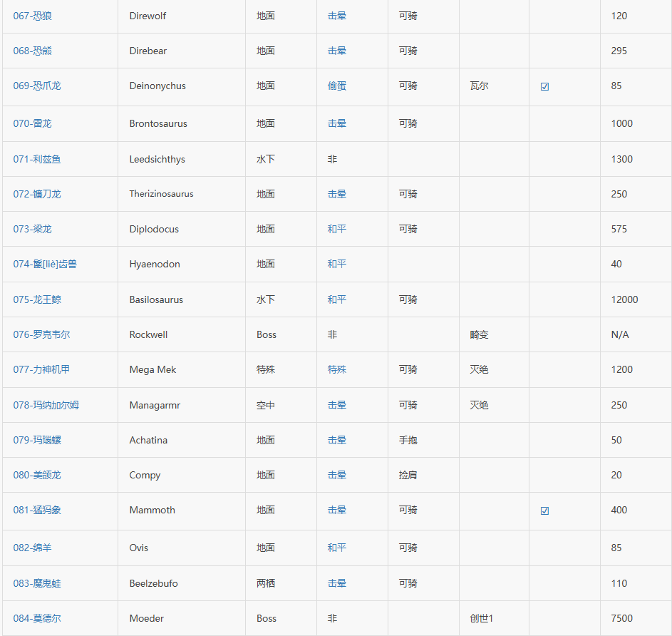Open the 071-利兹鱼 creature link
This screenshot has height=636, width=672.
point(37,159)
